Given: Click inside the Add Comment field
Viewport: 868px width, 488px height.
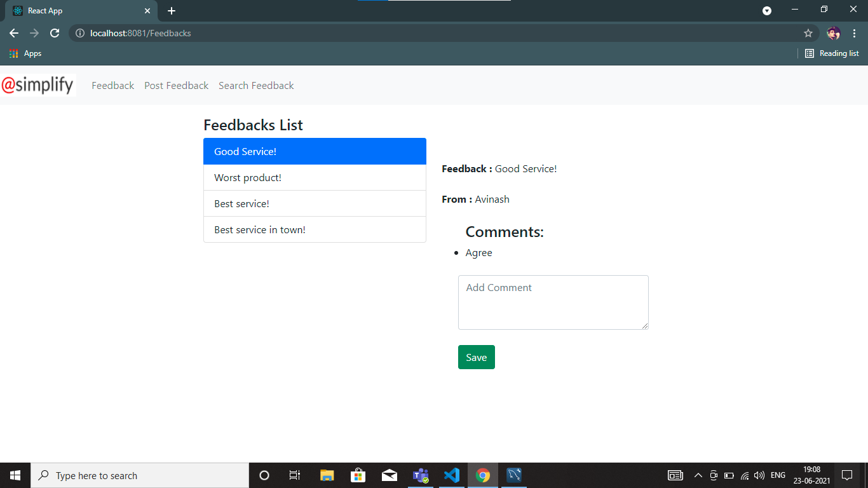Looking at the screenshot, I should pos(553,302).
